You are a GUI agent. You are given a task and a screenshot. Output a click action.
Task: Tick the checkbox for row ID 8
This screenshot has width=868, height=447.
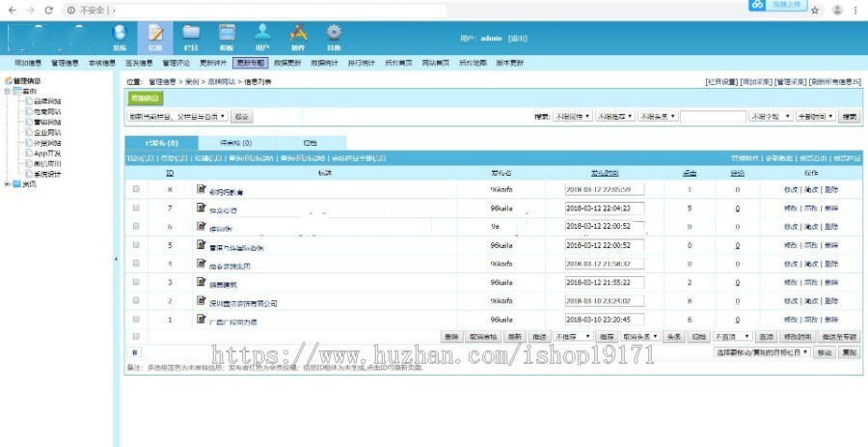[136, 189]
